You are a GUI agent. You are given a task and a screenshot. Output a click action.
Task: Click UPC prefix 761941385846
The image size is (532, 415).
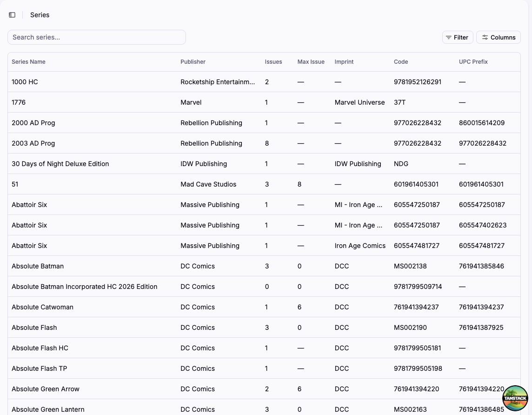[481, 266]
